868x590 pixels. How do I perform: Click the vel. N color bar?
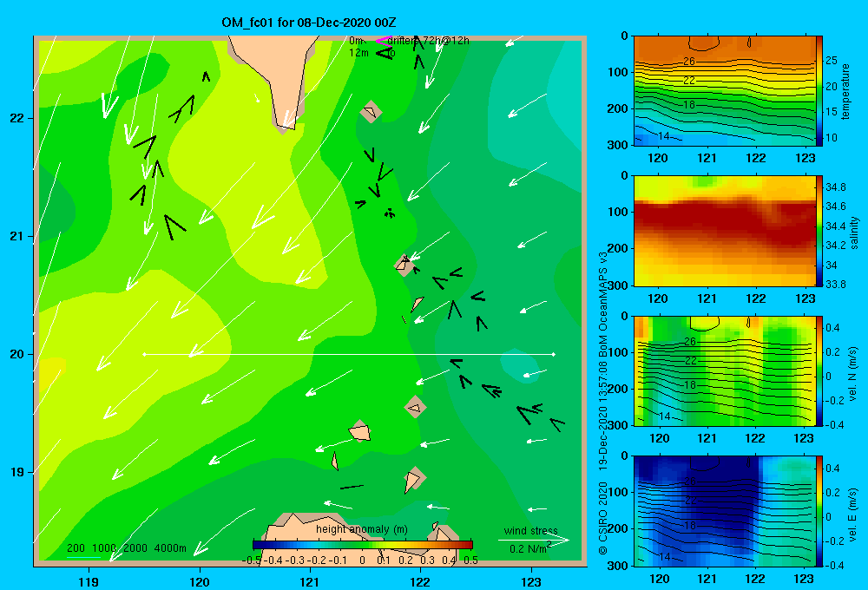coord(819,370)
